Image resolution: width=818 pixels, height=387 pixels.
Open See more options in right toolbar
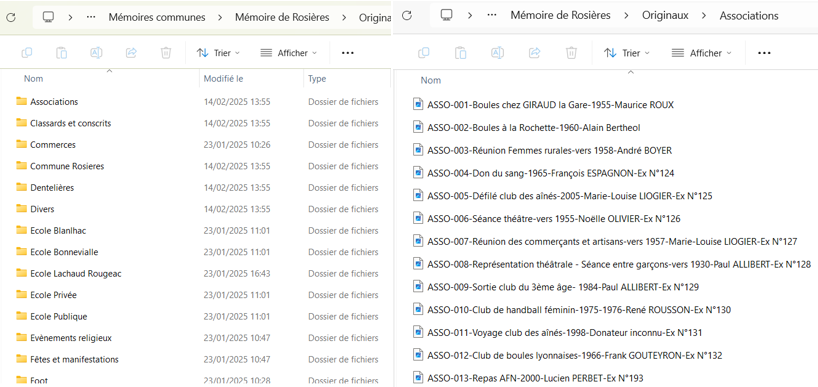coord(764,53)
